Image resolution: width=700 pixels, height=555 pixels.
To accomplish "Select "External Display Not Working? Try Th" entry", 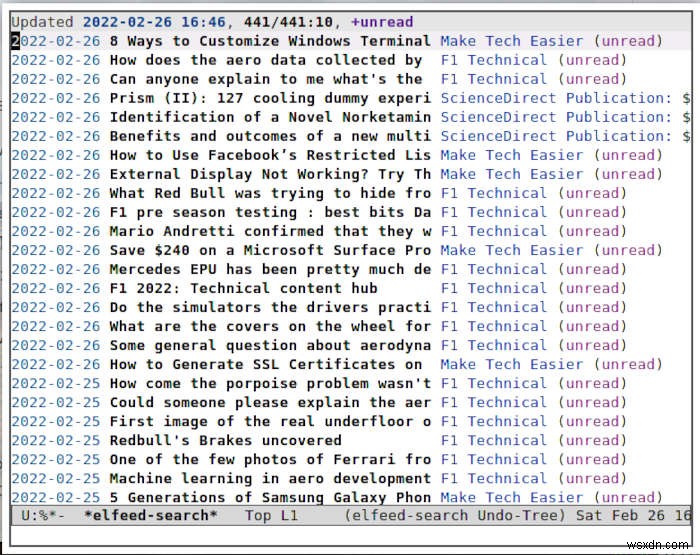I will click(270, 174).
